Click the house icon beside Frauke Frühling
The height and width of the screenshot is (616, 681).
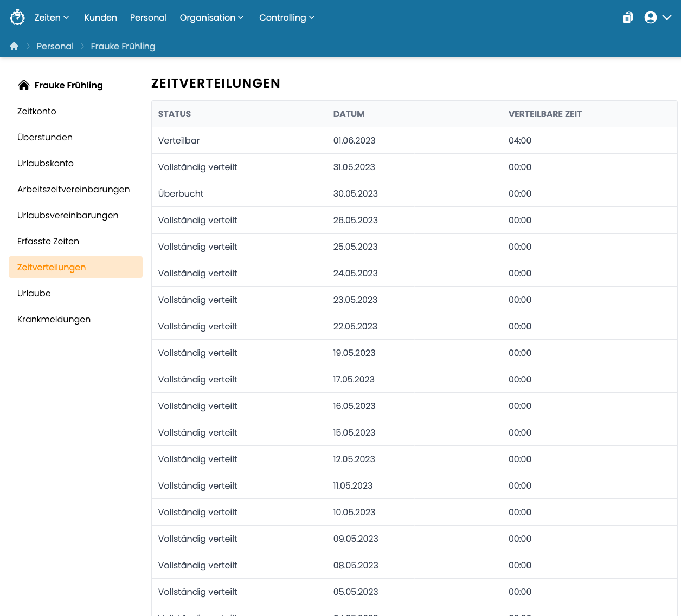[24, 85]
